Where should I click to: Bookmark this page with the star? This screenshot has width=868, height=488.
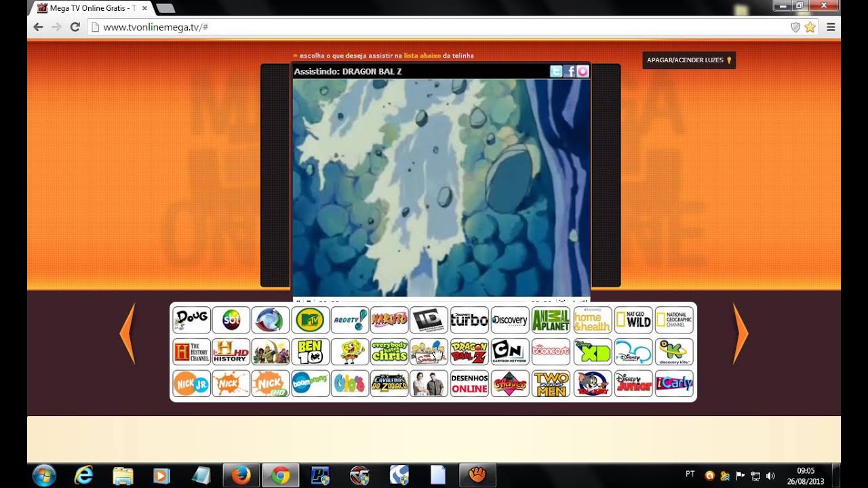[x=810, y=27]
